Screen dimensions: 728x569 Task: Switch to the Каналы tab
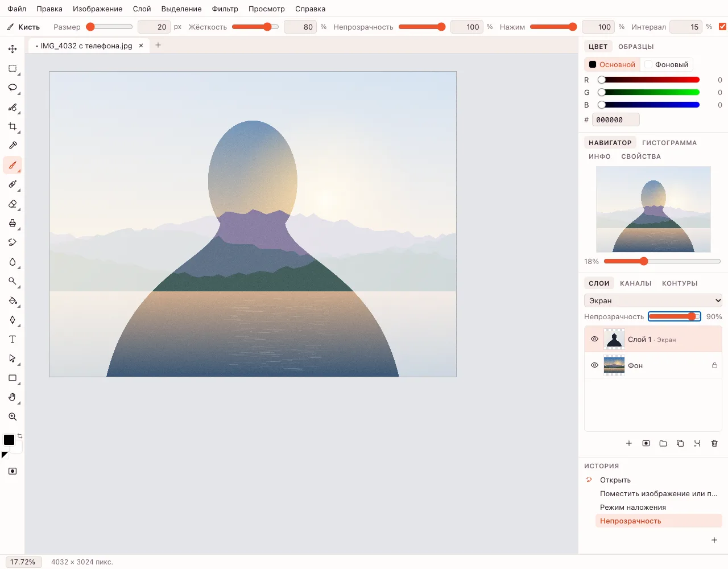point(635,283)
